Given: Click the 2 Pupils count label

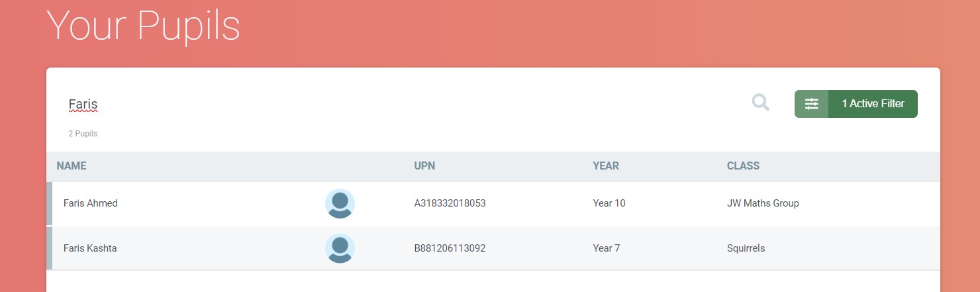Looking at the screenshot, I should coord(83,134).
